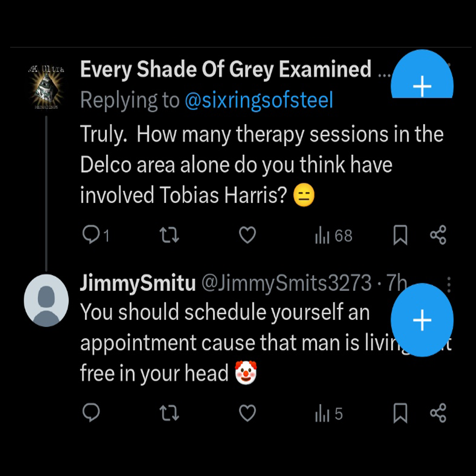Like the Every Shade Of Grey tweet
Screen dimensions: 476x476
pos(247,235)
